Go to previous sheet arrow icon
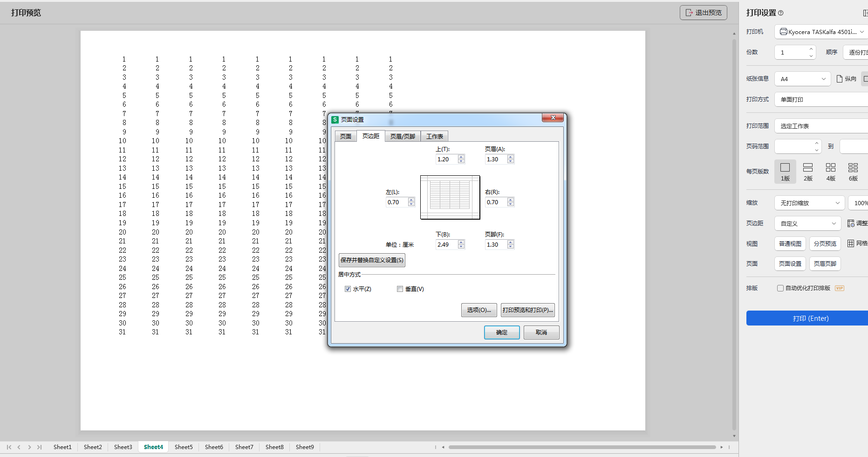 (19, 447)
